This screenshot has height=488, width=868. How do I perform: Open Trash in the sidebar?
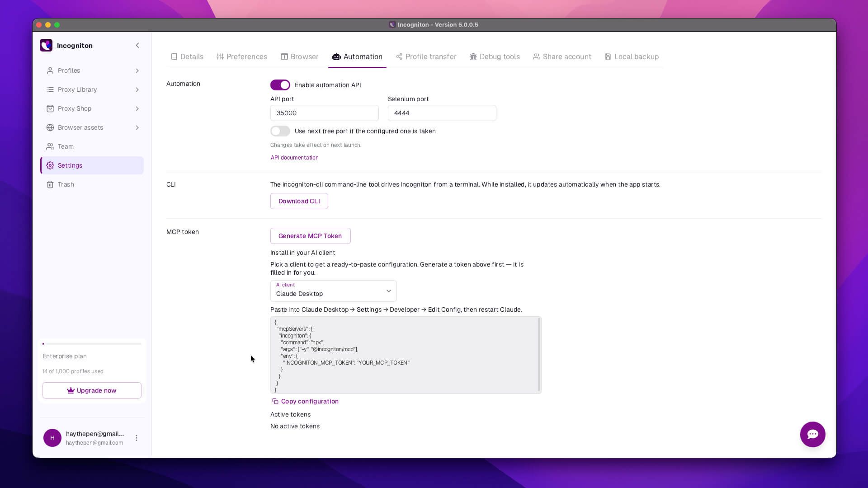point(92,184)
